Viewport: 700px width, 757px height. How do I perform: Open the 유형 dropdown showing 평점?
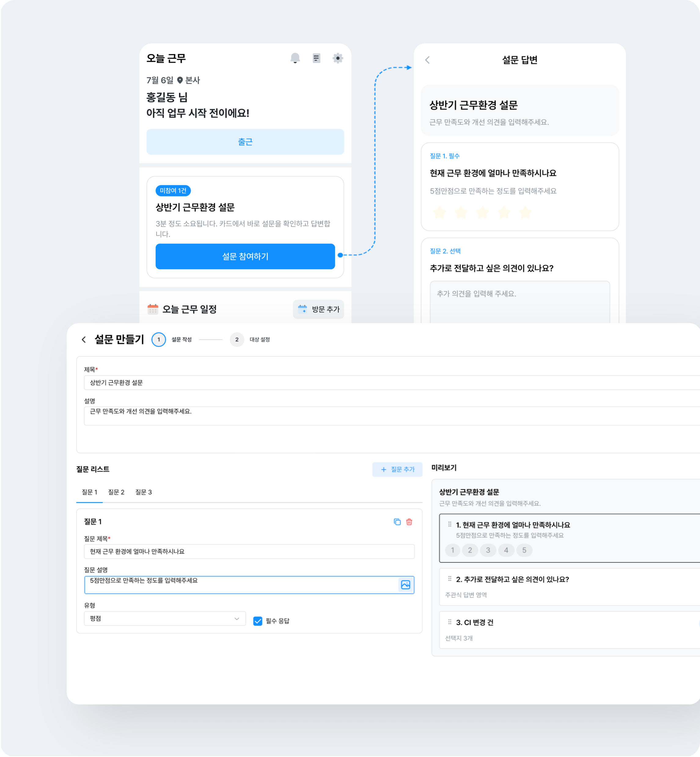[165, 619]
